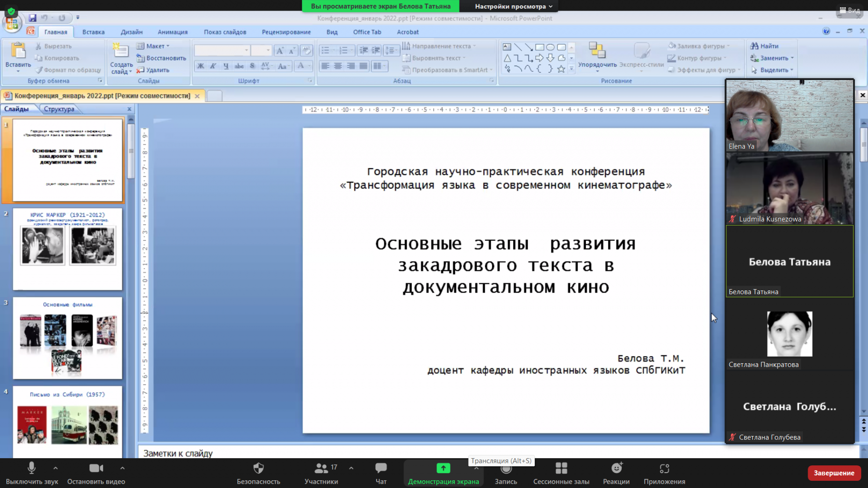The height and width of the screenshot is (488, 868).
Task: Click Format Painter (Формат по образцу)
Action: coord(68,70)
